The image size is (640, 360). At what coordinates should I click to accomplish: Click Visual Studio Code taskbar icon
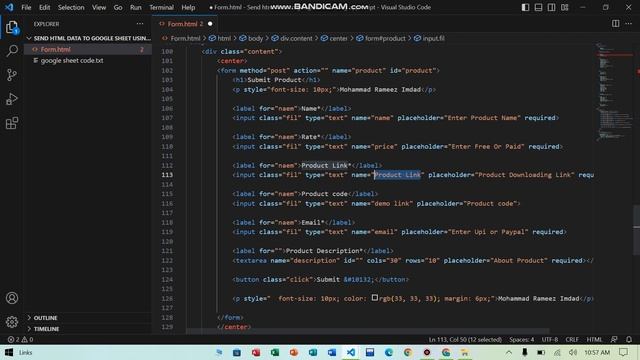pos(351,352)
